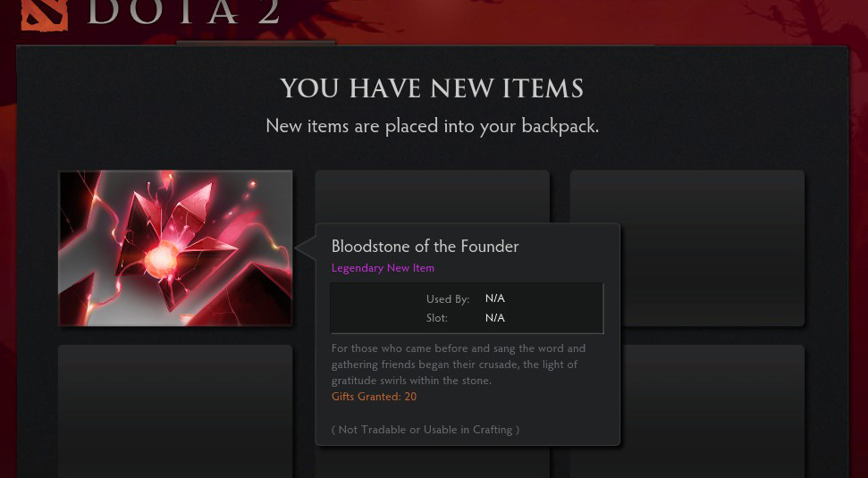Click the "Slot: N/A" row
868x478 pixels.
(x=465, y=318)
